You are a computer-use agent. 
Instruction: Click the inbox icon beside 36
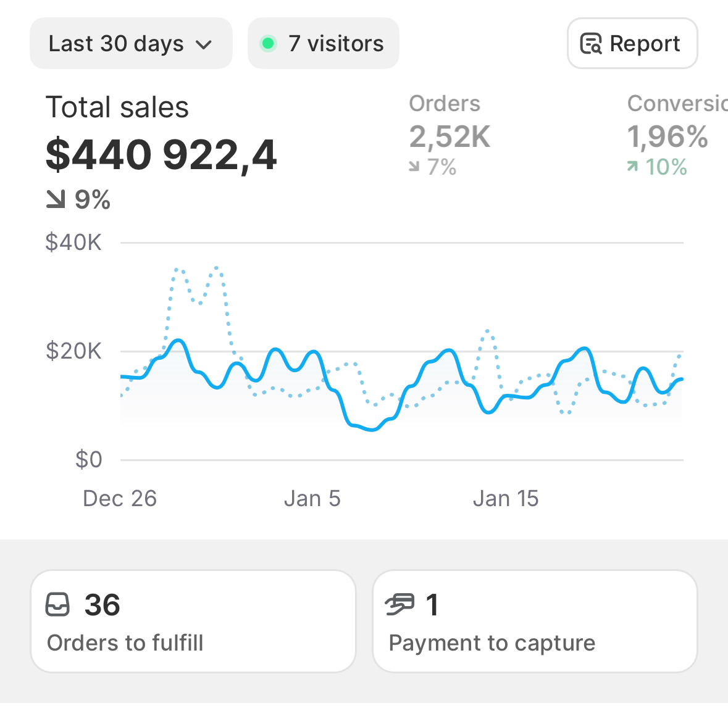coord(58,605)
